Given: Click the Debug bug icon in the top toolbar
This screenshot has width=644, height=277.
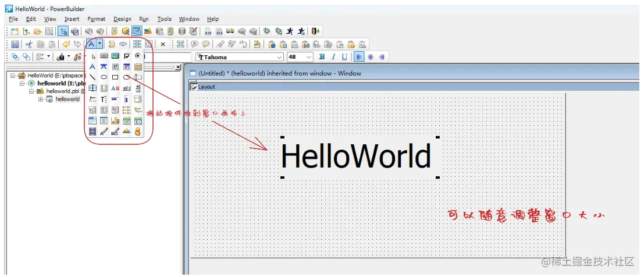Looking at the screenshot, I should (267, 31).
